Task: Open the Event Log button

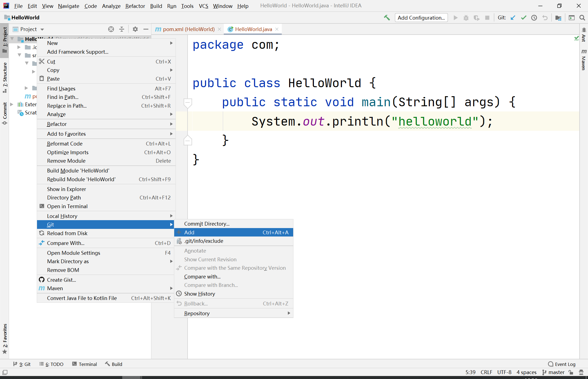Action: pyautogui.click(x=562, y=364)
